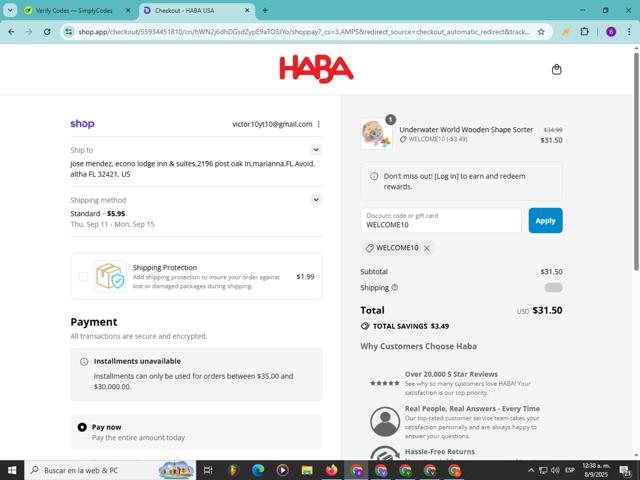
Task: Click the Why Customers Choose Haba heading
Action: (x=418, y=346)
